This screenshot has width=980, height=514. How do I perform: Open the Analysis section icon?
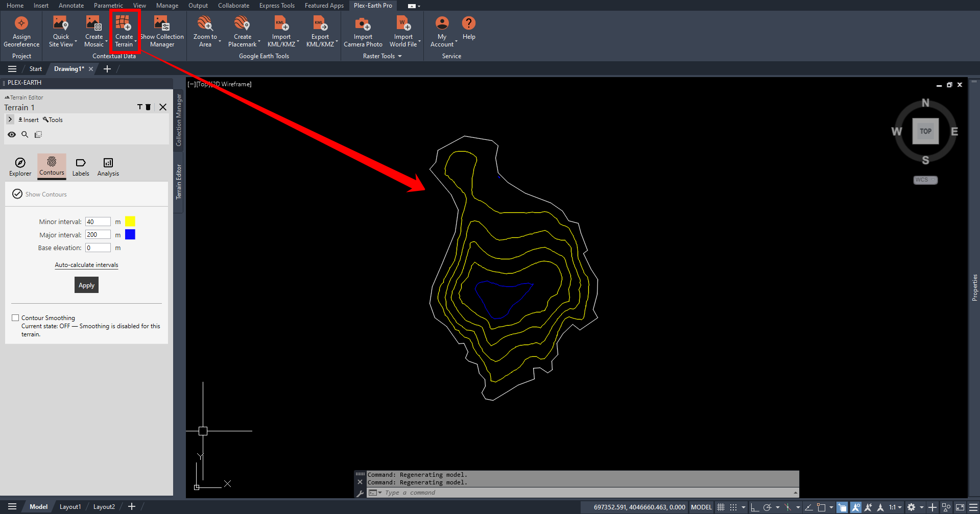pyautogui.click(x=108, y=166)
